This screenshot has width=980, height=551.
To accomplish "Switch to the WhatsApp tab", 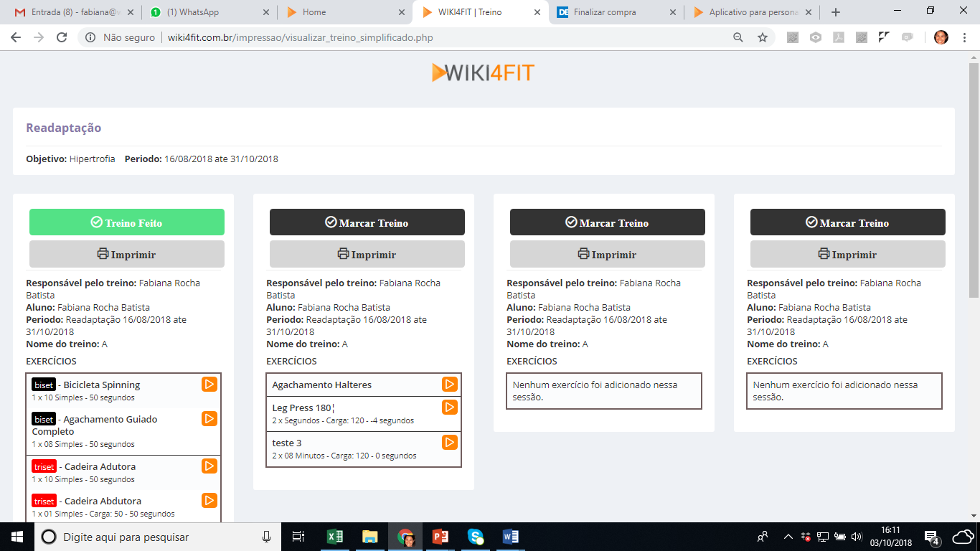I will (x=208, y=12).
